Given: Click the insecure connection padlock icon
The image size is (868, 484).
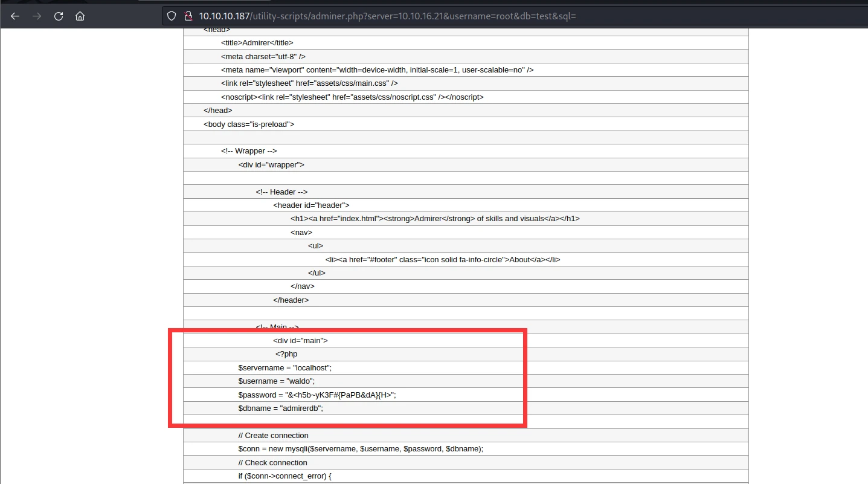Looking at the screenshot, I should (x=188, y=16).
